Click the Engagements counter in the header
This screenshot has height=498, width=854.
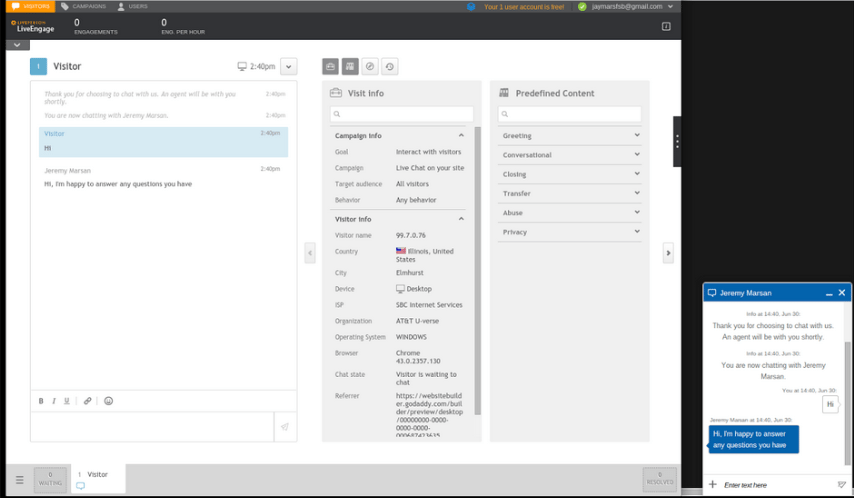[96, 26]
